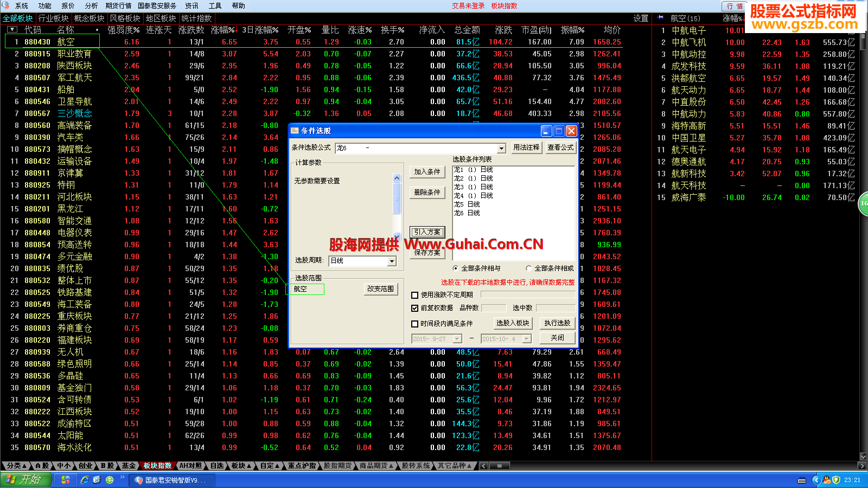Click 用法注释 button

[526, 147]
